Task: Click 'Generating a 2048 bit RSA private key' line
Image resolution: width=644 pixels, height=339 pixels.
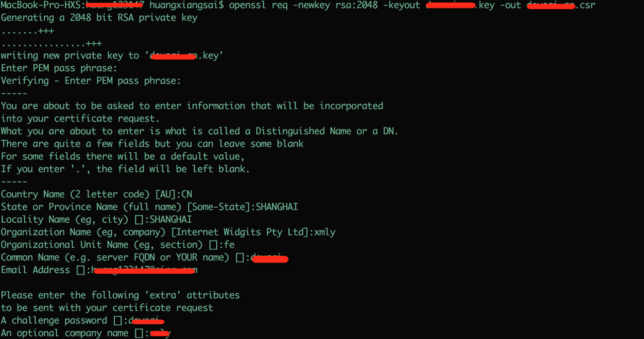Action: tap(99, 18)
